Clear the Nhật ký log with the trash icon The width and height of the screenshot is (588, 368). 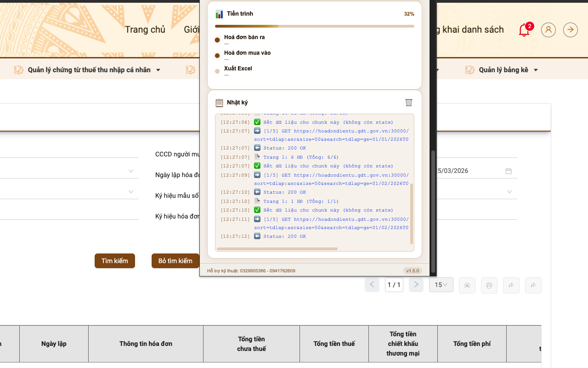coord(409,103)
